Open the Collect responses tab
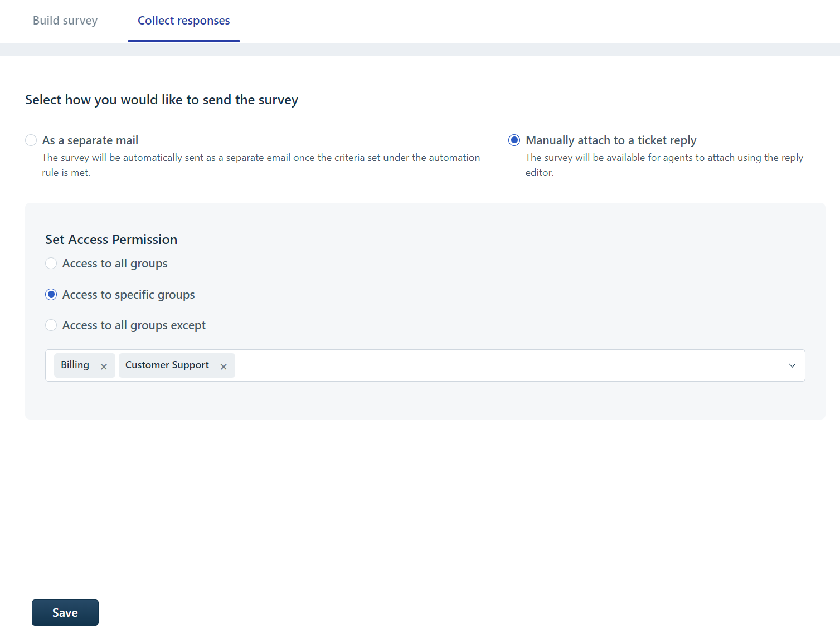 (x=184, y=21)
